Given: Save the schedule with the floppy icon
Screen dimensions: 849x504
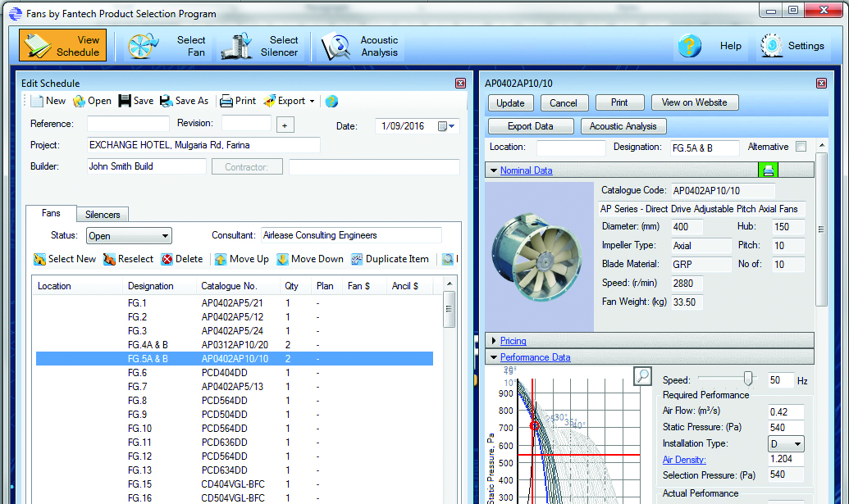Looking at the screenshot, I should click(125, 101).
